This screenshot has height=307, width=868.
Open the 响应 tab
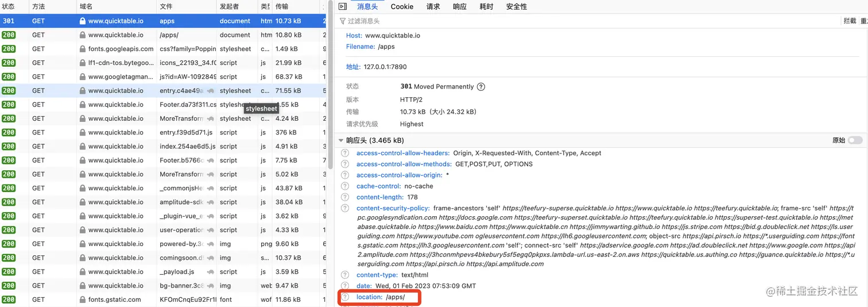pos(460,6)
